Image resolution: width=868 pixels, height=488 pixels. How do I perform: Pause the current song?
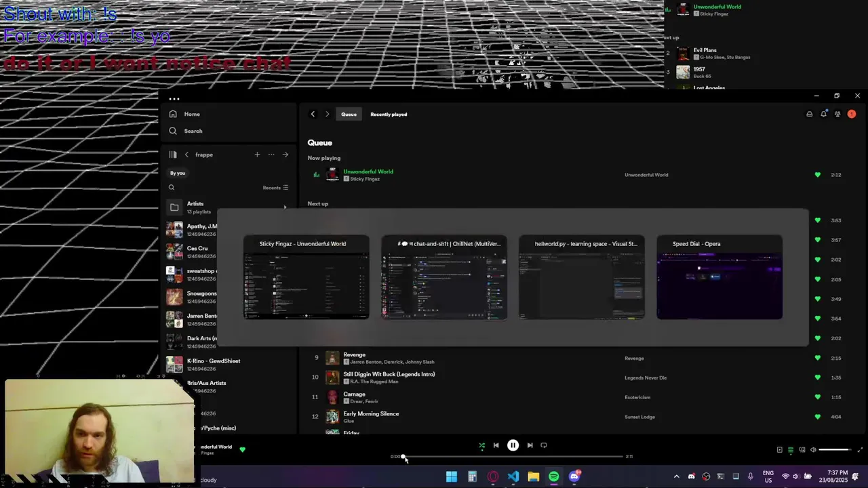(513, 445)
